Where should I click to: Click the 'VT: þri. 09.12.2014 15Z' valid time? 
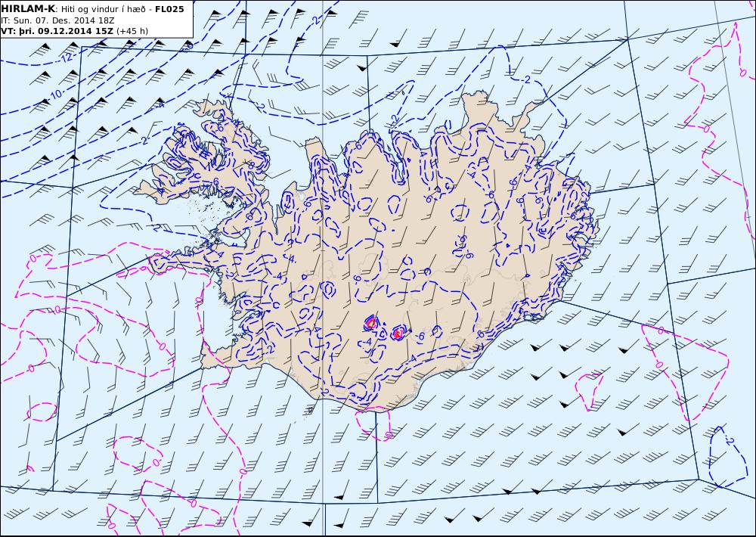[x=57, y=31]
